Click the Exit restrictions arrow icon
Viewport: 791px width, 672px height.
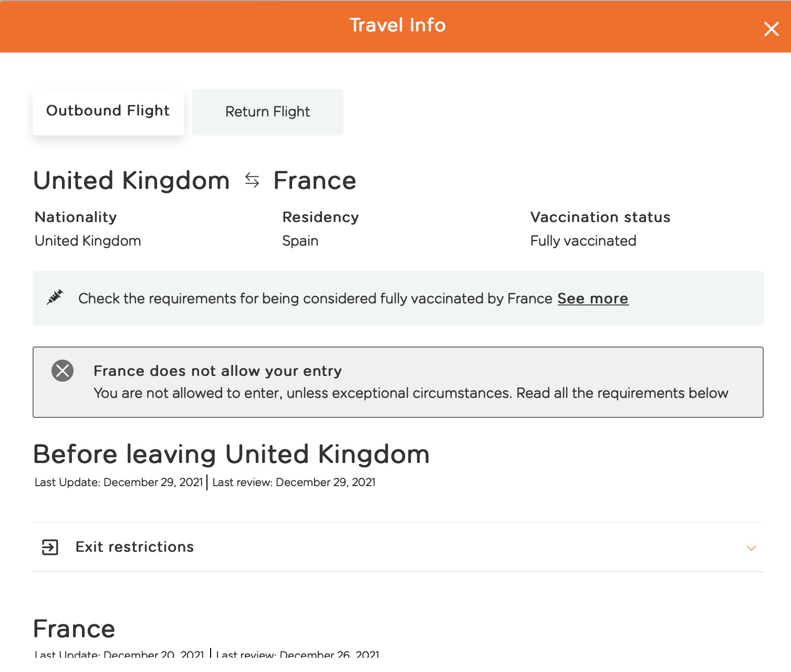click(50, 547)
